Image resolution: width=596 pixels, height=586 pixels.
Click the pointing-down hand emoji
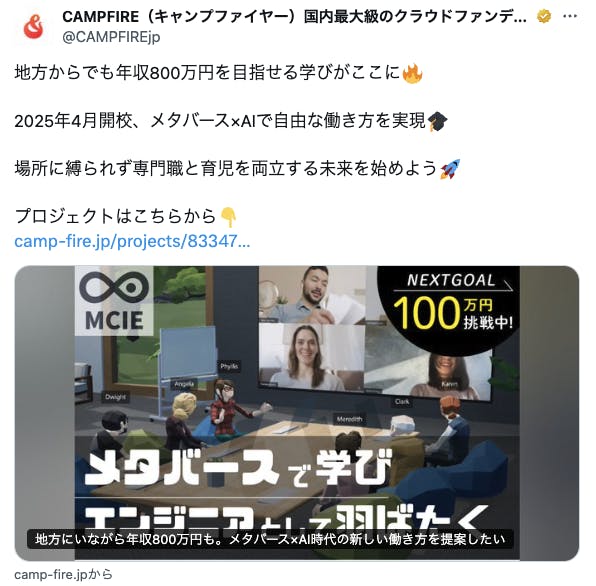point(228,217)
